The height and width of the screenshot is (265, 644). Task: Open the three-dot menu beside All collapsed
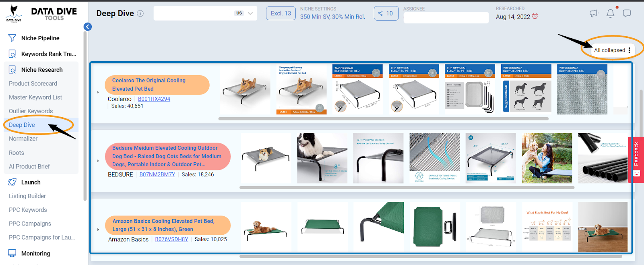tap(629, 50)
